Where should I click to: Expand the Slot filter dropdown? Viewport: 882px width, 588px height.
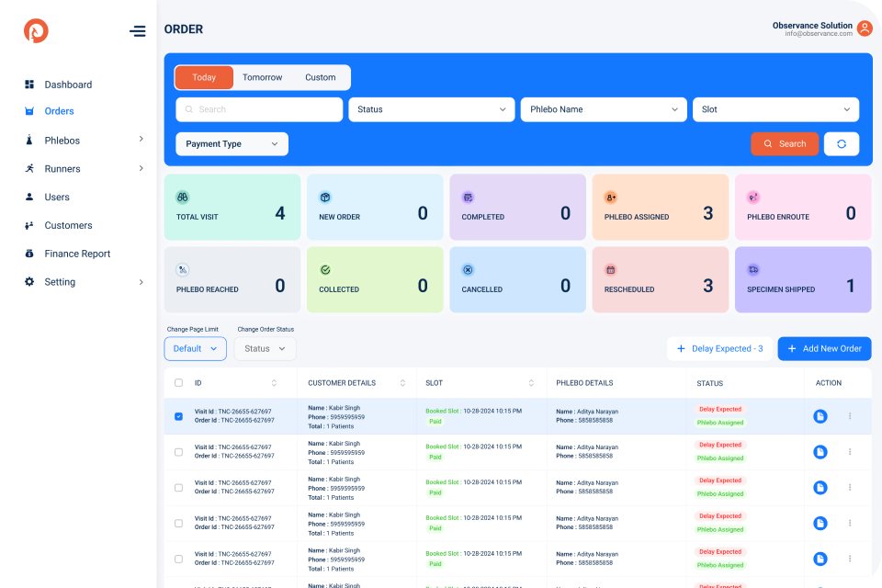tap(775, 108)
